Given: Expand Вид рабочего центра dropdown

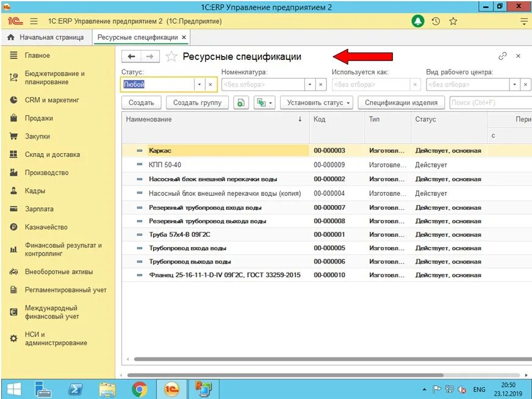Looking at the screenshot, I should (514, 84).
